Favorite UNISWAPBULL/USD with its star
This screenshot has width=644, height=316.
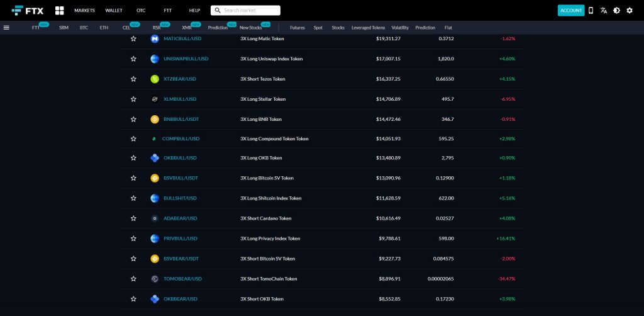133,59
